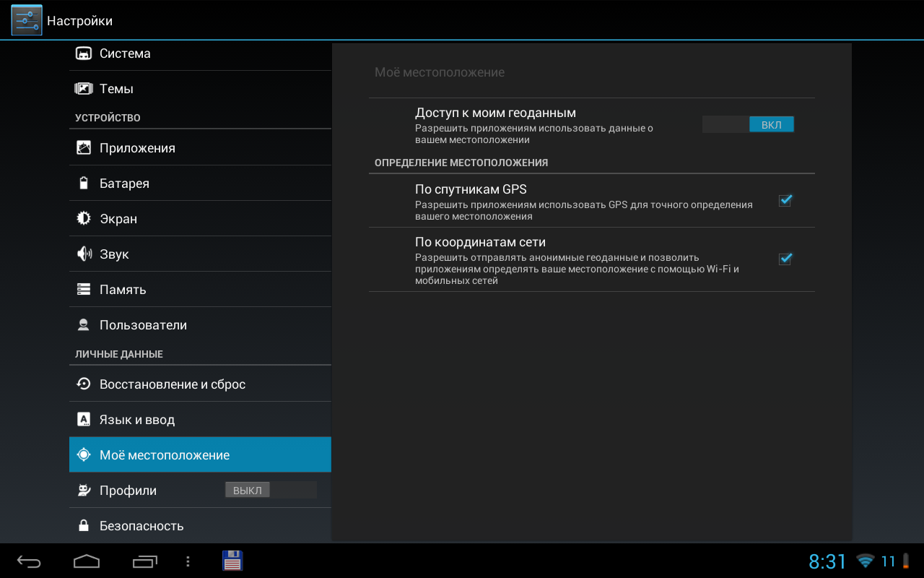Image resolution: width=924 pixels, height=578 pixels.
Task: Tap the floppy disk screenshot icon
Action: pyautogui.click(x=232, y=561)
